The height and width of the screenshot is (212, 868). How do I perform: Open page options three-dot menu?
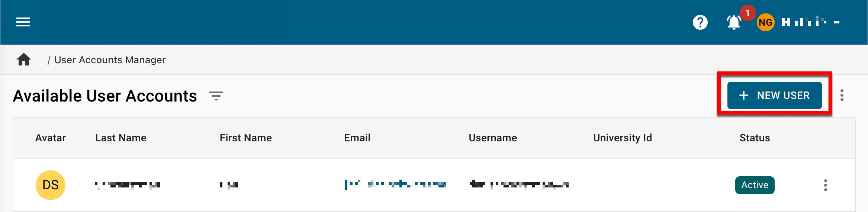tap(842, 96)
